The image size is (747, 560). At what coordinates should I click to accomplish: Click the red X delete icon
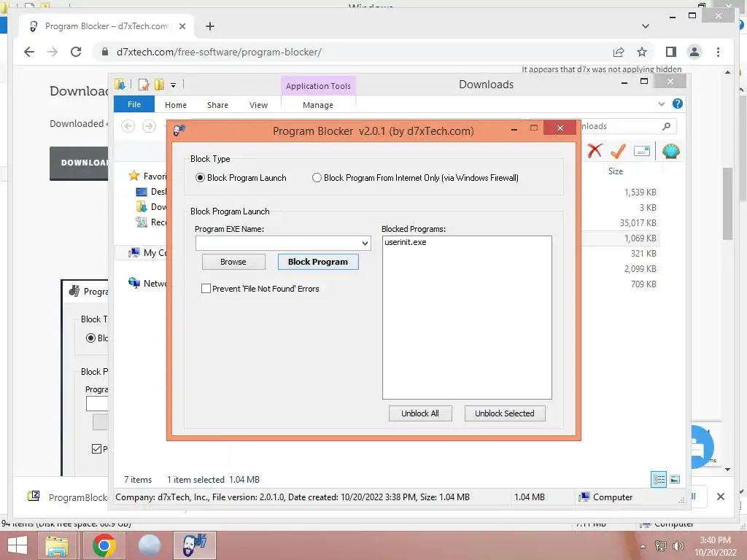pos(594,151)
